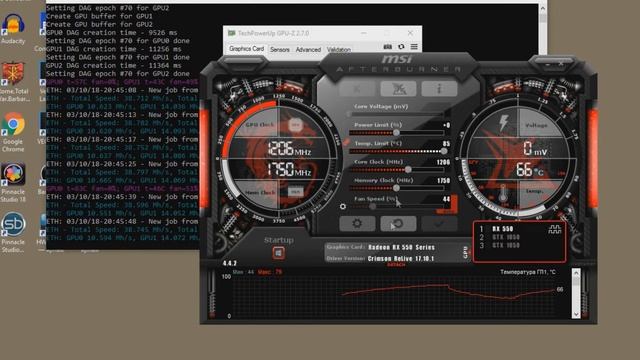The height and width of the screenshot is (360, 640).
Task: Click the Temp Limit slider thumb
Action: click(x=444, y=151)
